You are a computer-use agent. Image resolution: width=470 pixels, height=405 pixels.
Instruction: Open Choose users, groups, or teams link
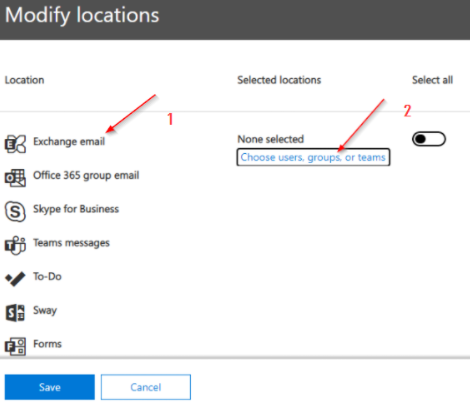313,157
